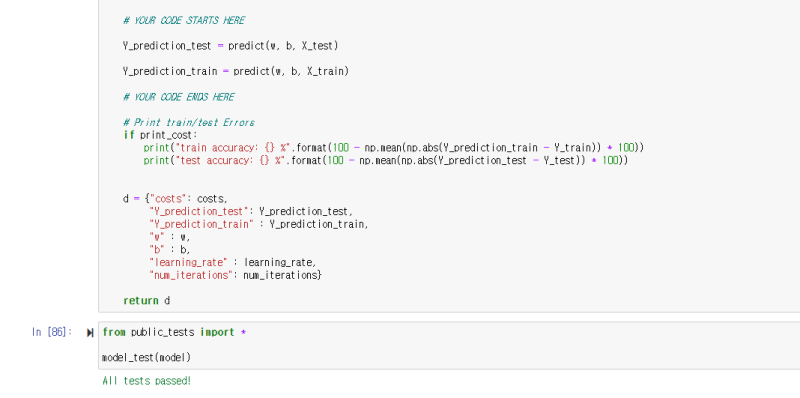Image resolution: width=800 pixels, height=398 pixels.
Task: Click the 'All tests passed!' output text
Action: coord(147,381)
